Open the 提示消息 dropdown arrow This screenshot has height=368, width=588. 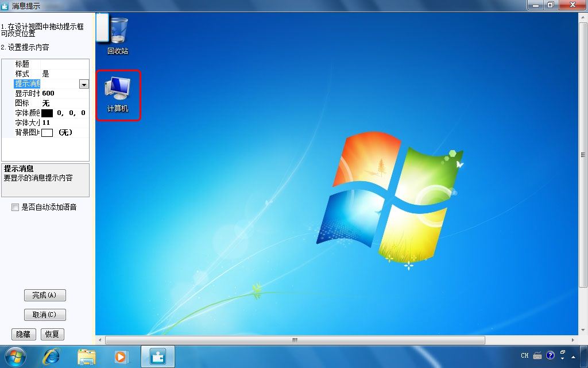(x=84, y=84)
